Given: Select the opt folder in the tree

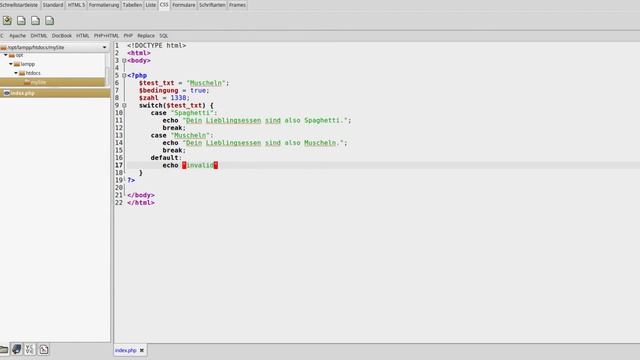Looking at the screenshot, I should 19,55.
